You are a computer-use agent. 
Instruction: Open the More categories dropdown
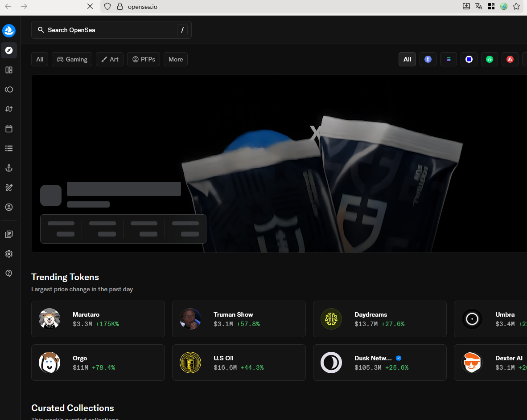tap(176, 59)
